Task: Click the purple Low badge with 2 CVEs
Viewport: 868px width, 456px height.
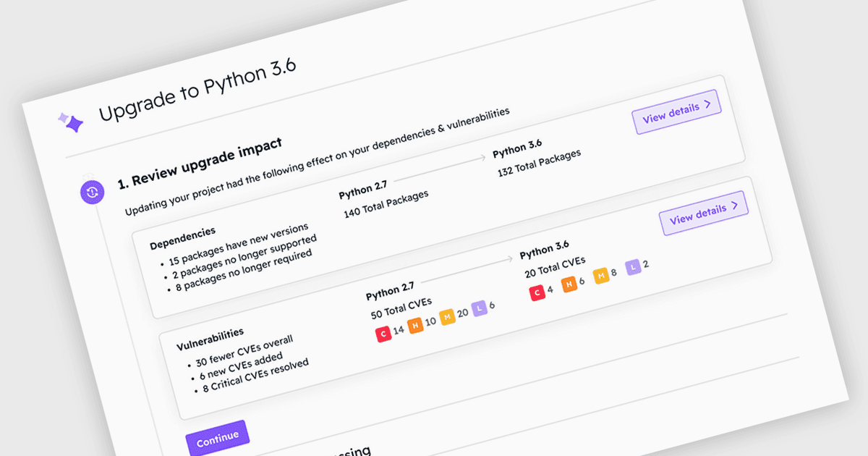Action: 632,267
